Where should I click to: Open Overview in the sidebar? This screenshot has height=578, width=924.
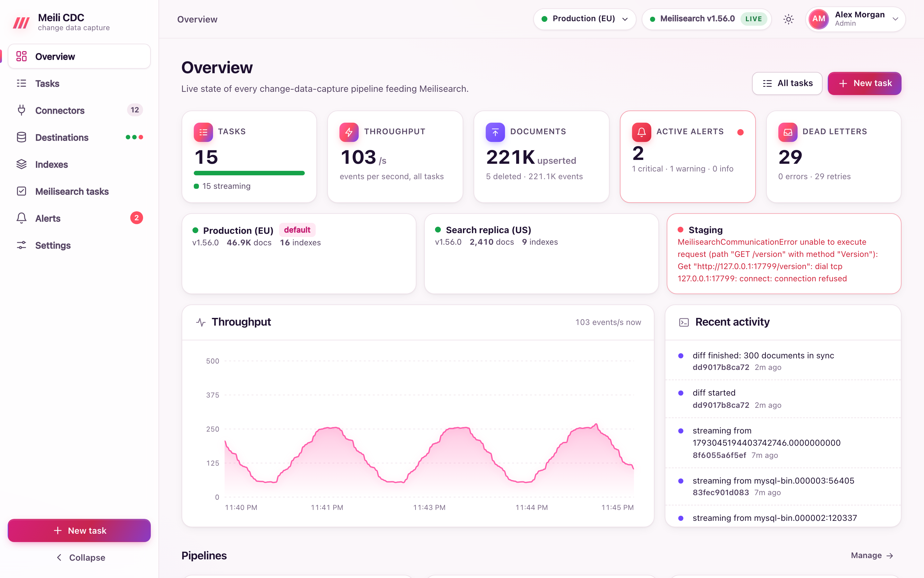coord(80,56)
